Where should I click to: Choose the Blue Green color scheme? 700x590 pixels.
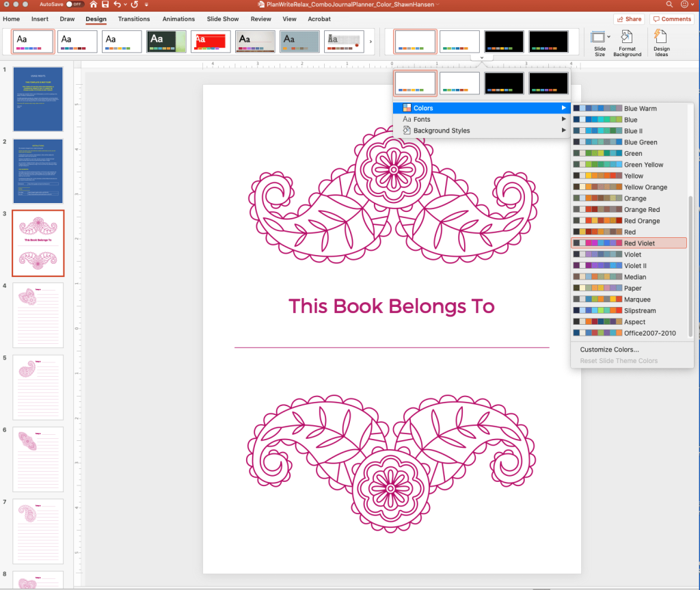[629, 142]
